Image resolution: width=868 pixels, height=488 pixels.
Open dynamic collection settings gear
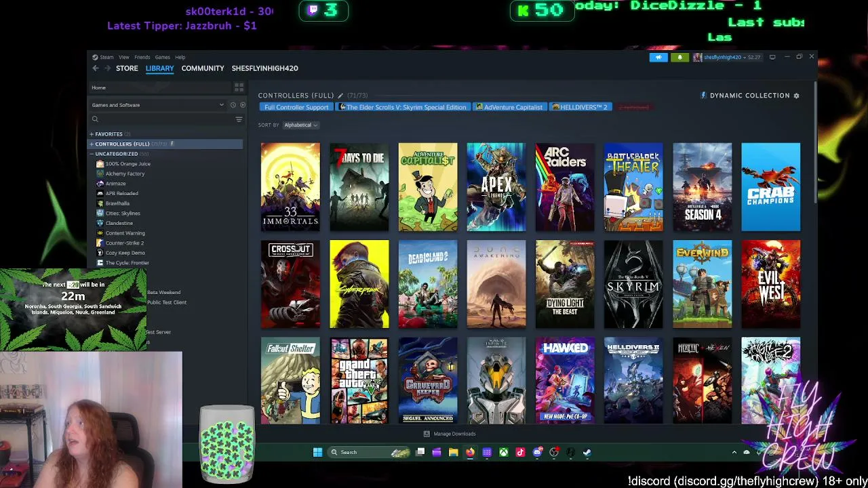tap(796, 96)
